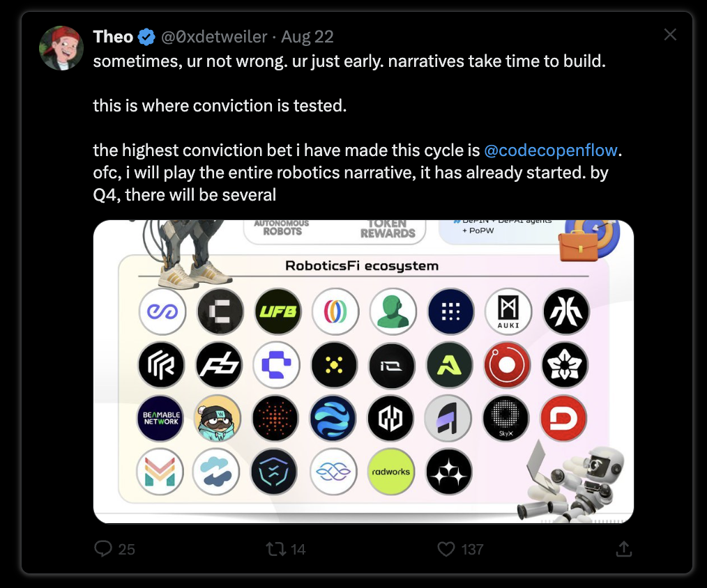The image size is (707, 588).
Task: Click the radworks green logo
Action: click(390, 472)
